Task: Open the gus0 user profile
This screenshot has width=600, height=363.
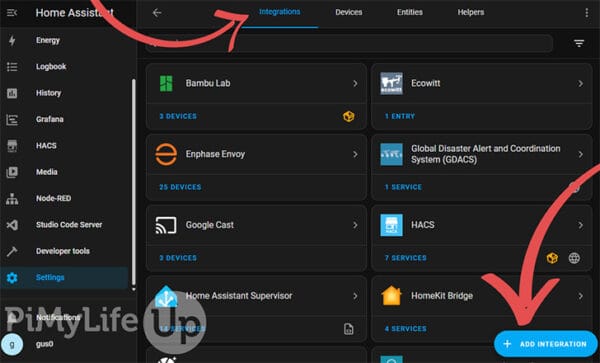Action: (x=64, y=344)
